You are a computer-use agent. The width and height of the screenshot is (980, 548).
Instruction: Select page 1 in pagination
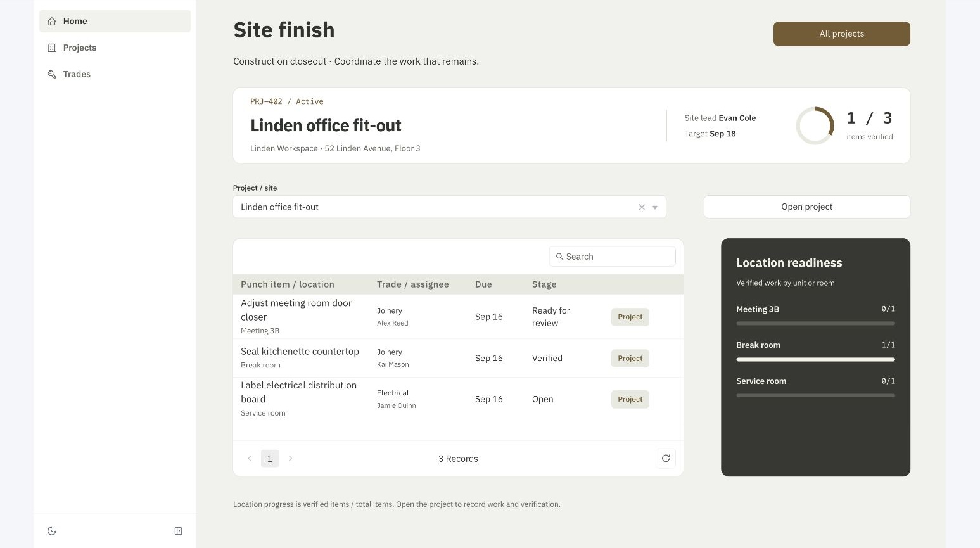(x=270, y=459)
